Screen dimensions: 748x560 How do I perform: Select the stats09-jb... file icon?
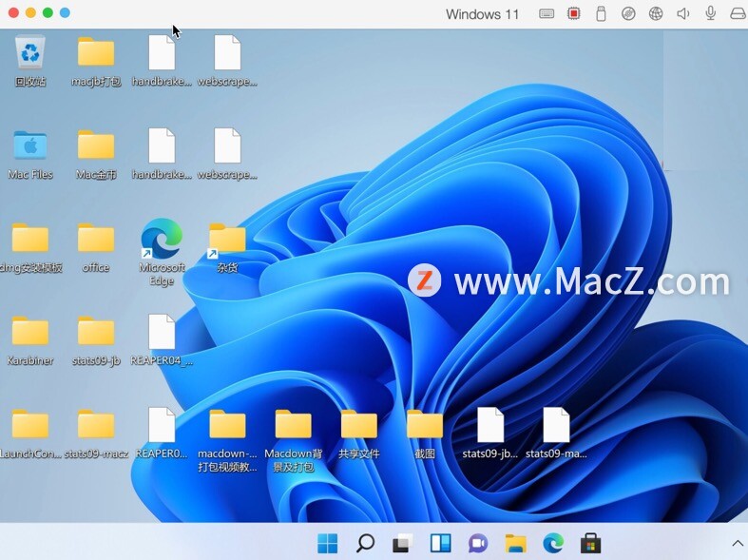(490, 425)
